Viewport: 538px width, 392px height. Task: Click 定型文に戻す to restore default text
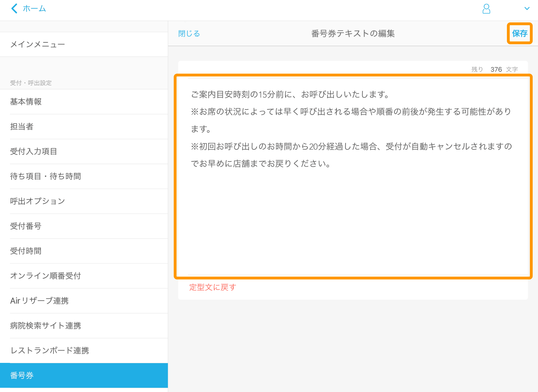[212, 287]
